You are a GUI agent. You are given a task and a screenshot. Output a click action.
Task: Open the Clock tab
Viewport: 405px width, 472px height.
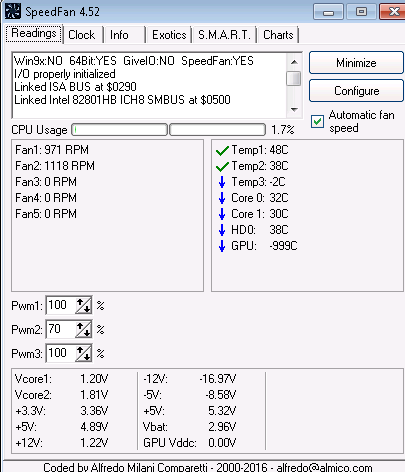pyautogui.click(x=82, y=35)
